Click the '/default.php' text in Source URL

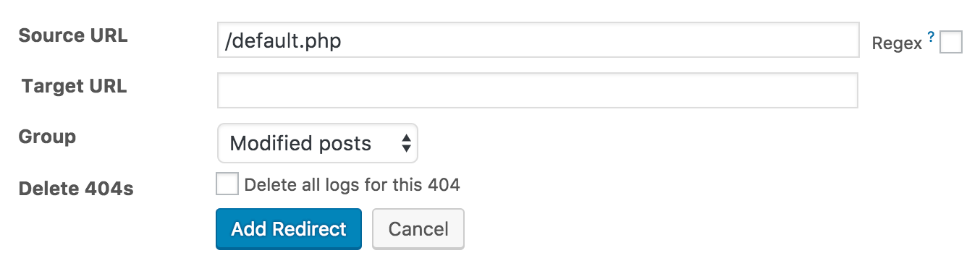pos(283,41)
